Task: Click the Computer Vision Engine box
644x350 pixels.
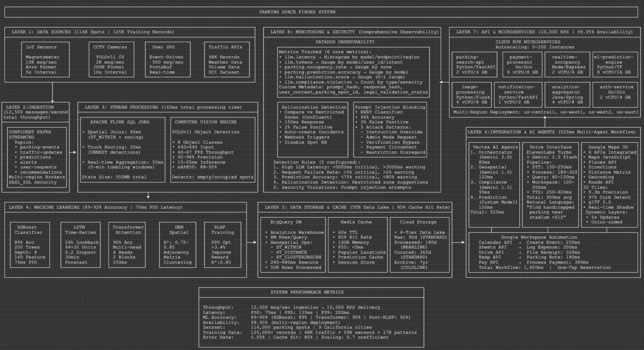Action: coord(213,150)
